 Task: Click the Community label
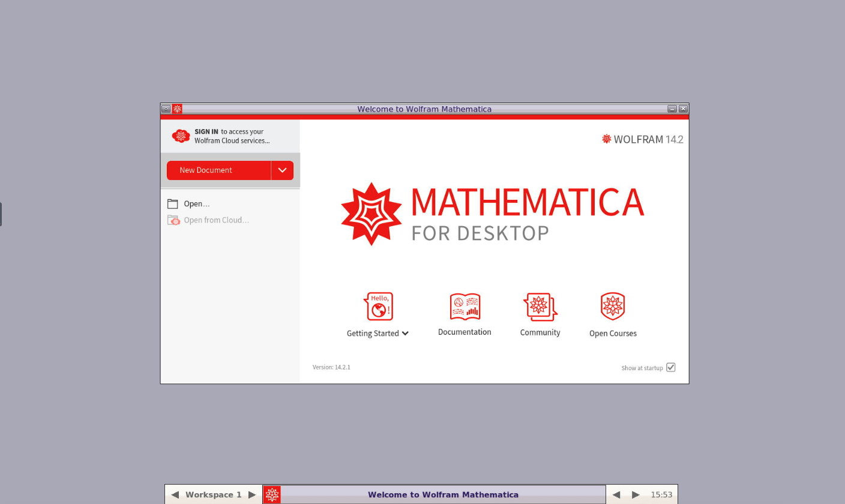coord(540,333)
